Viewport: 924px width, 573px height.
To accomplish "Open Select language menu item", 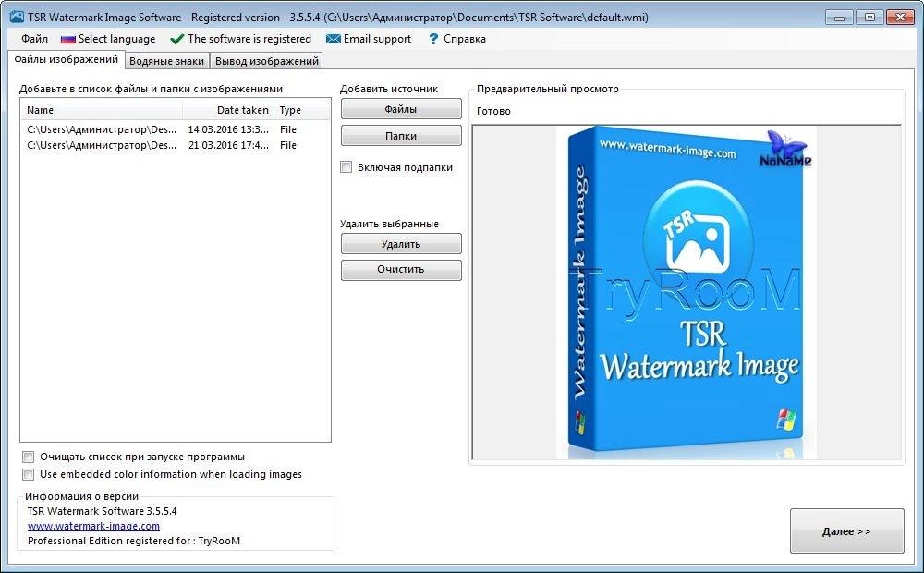I will tap(116, 39).
